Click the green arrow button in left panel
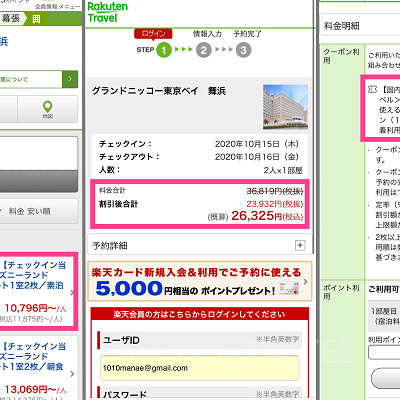The image size is (400, 400). tap(70, 79)
